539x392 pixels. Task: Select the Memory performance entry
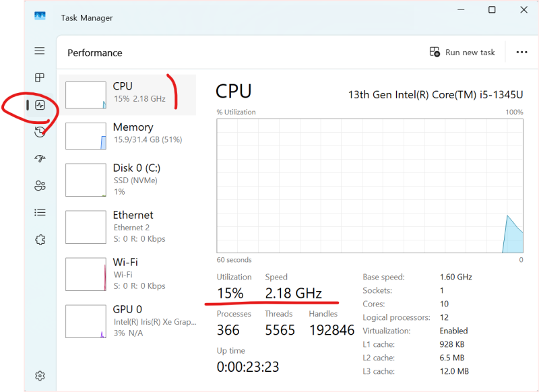click(127, 135)
